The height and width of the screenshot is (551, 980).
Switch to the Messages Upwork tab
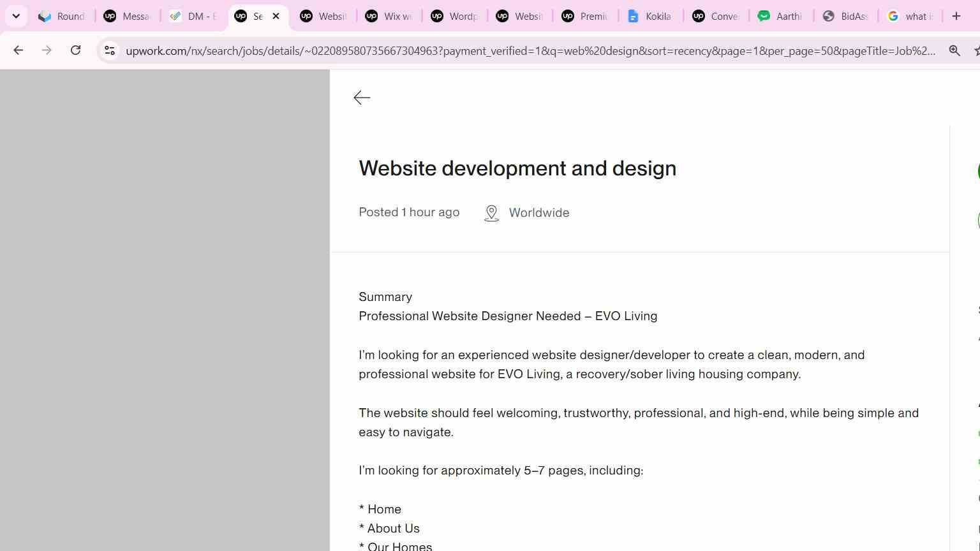click(128, 16)
